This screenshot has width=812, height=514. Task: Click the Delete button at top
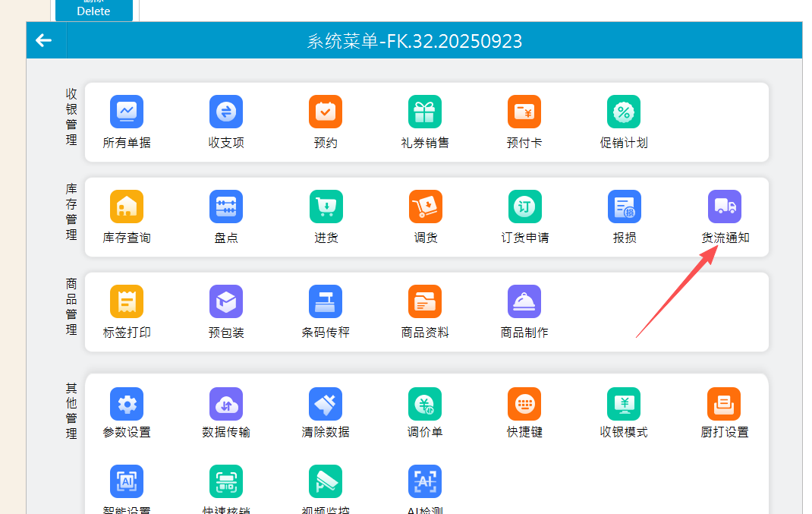tap(93, 10)
